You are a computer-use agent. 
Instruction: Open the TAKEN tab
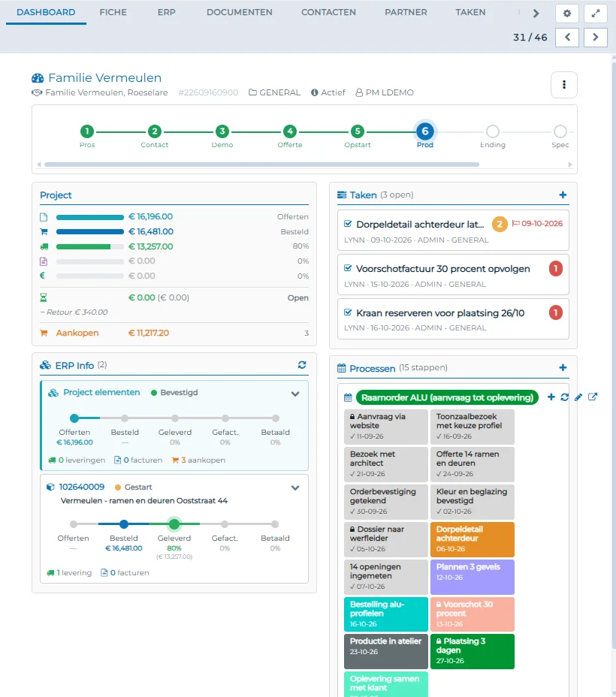(470, 12)
